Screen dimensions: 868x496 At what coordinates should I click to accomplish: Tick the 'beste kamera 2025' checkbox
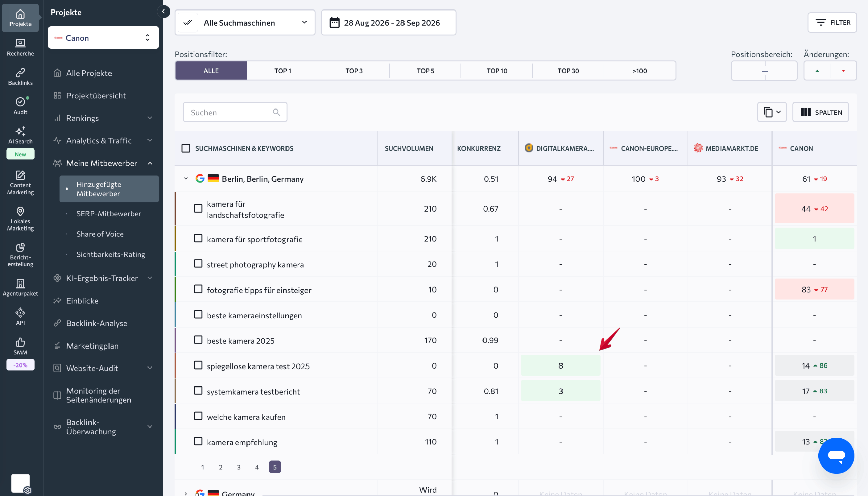click(198, 340)
